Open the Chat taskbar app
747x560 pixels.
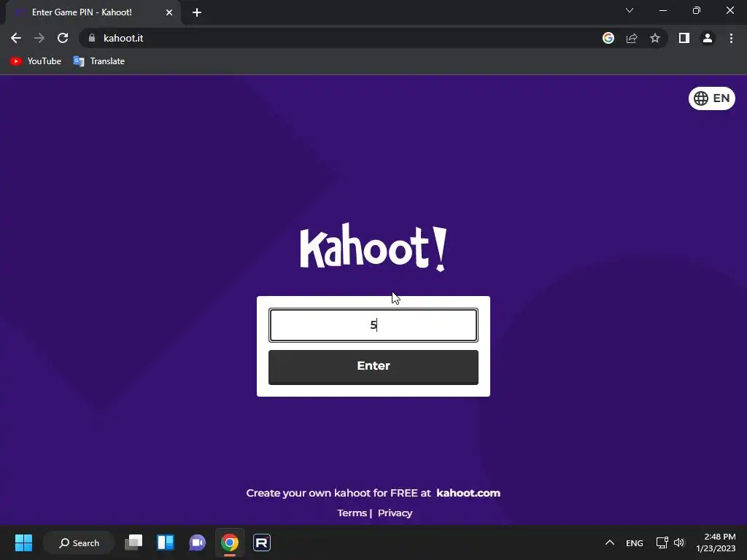point(197,542)
